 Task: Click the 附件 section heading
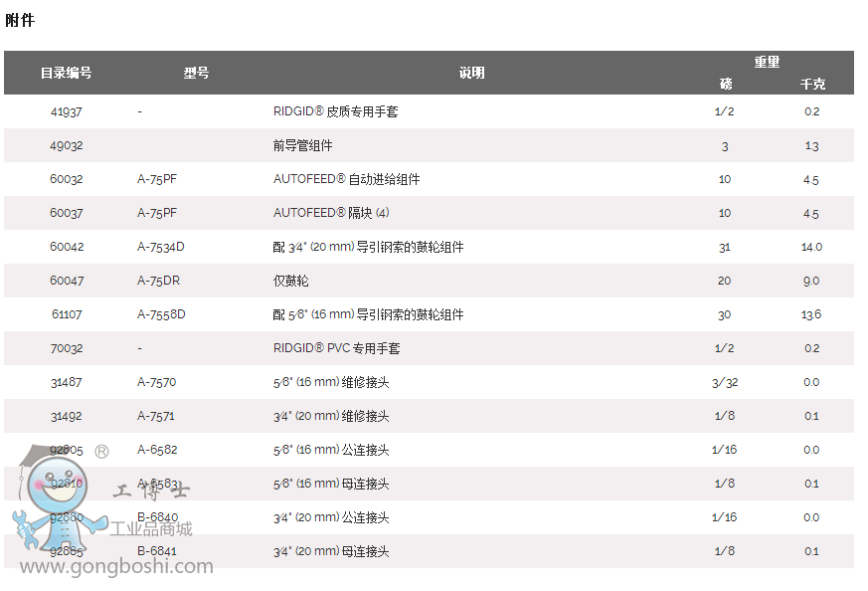20,20
